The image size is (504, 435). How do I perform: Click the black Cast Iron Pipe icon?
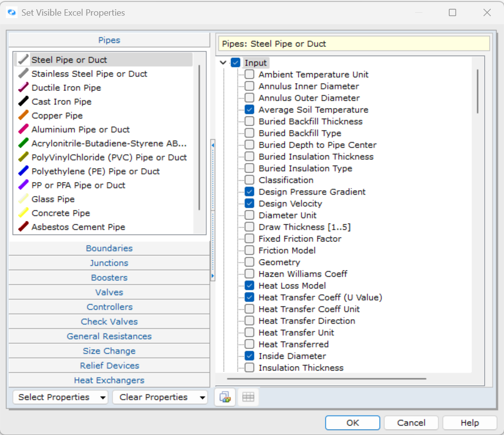(23, 102)
